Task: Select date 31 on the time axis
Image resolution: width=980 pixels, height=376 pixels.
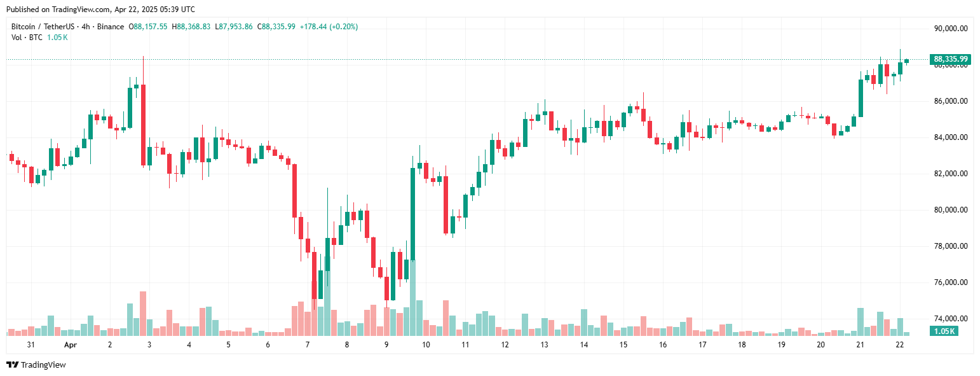Action: click(x=31, y=345)
